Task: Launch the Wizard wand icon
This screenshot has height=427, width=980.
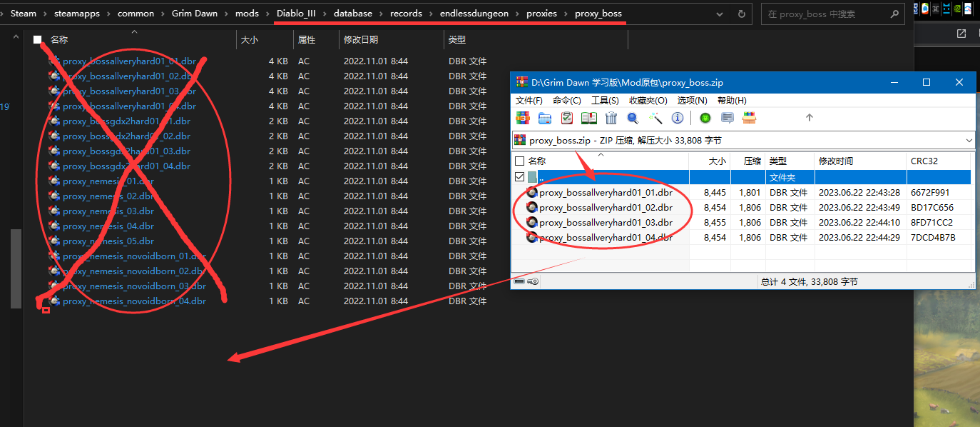Action: (x=655, y=118)
